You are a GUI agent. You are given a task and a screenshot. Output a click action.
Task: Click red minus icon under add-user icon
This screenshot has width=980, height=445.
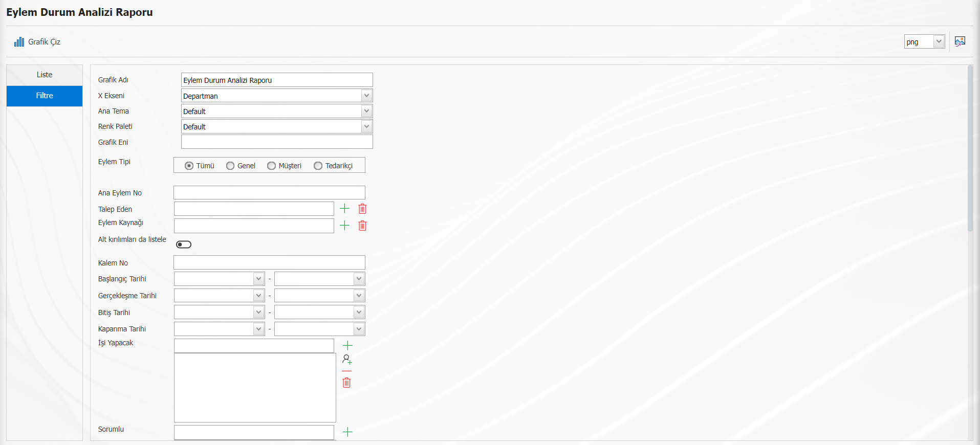[x=346, y=371]
